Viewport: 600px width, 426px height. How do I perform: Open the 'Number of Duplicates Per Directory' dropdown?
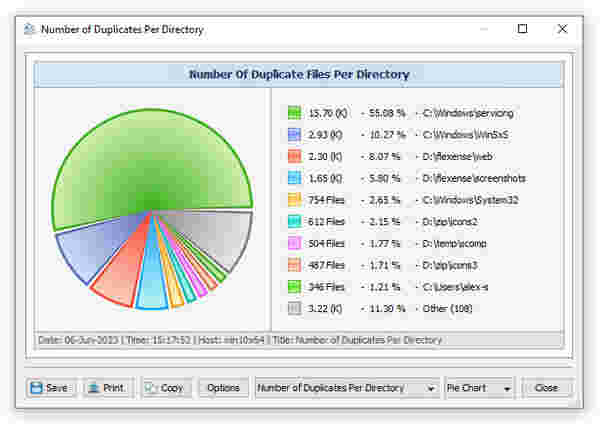tap(347, 388)
